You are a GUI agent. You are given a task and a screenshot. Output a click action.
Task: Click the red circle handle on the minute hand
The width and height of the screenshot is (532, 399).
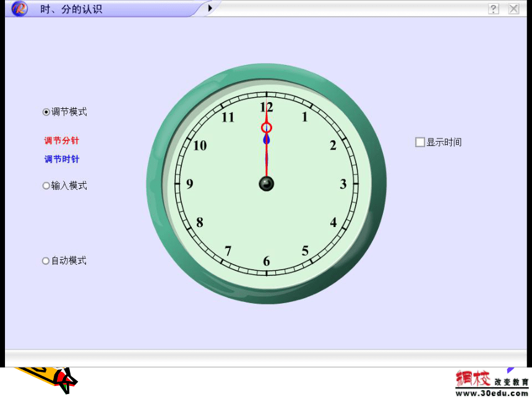point(267,128)
